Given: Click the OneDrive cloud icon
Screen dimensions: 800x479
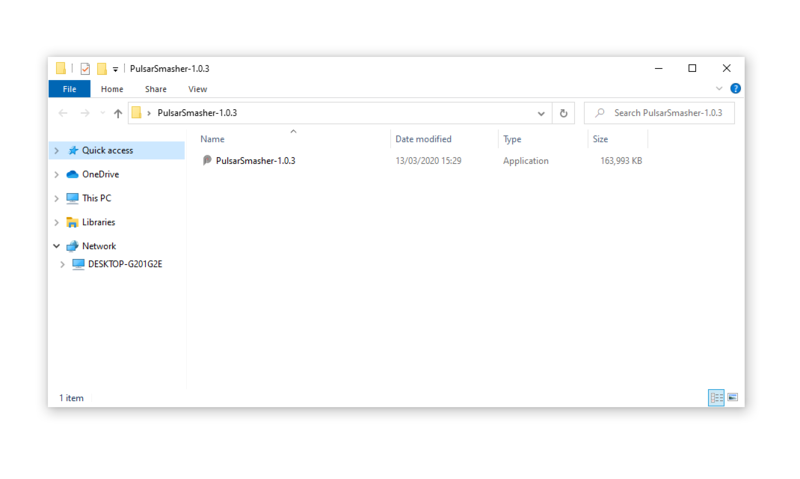Looking at the screenshot, I should click(x=72, y=174).
